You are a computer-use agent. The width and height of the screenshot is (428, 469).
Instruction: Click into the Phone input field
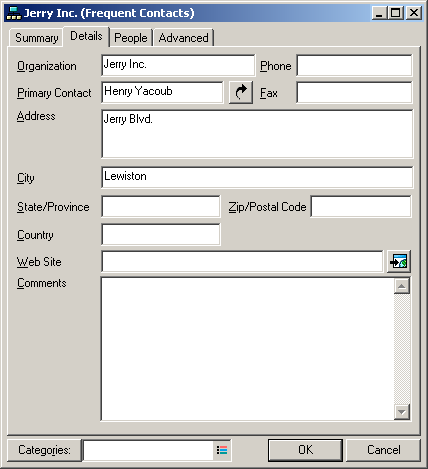coord(354,65)
